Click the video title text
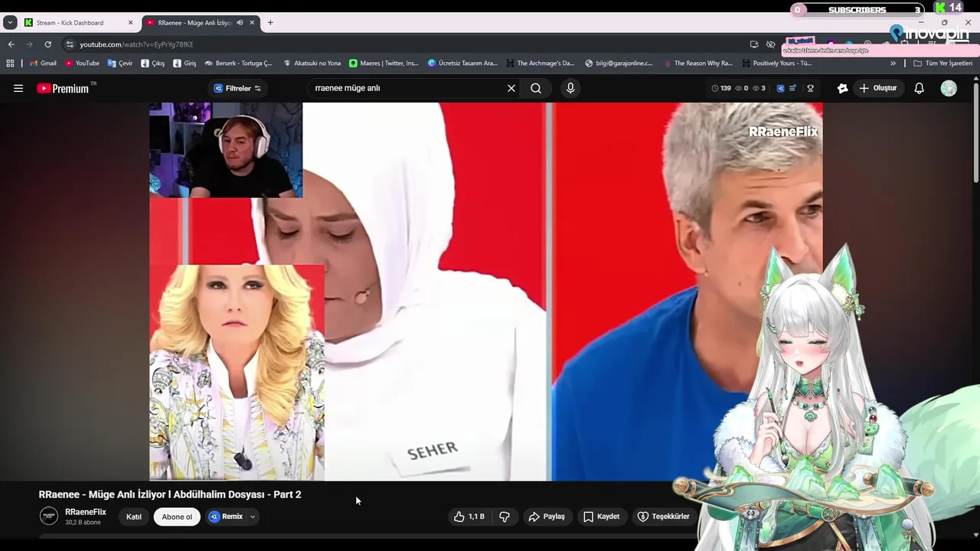The height and width of the screenshot is (551, 980). click(170, 494)
